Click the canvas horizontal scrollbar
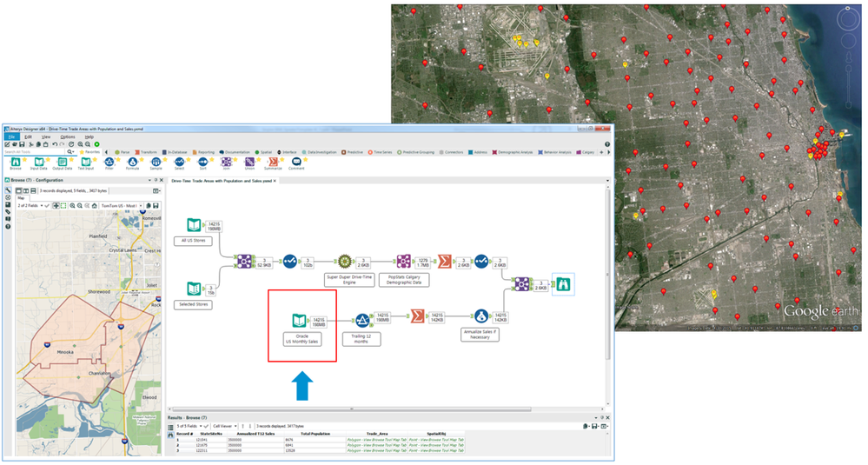This screenshot has width=868, height=465. click(x=350, y=409)
